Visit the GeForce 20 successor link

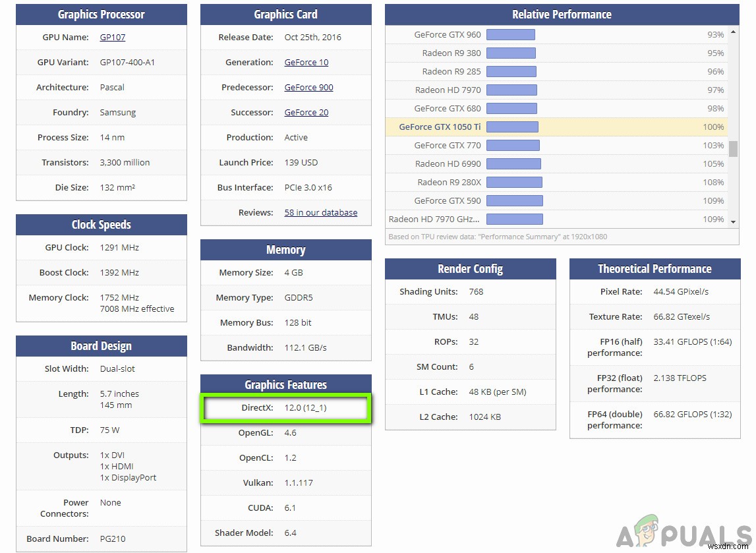coord(306,113)
